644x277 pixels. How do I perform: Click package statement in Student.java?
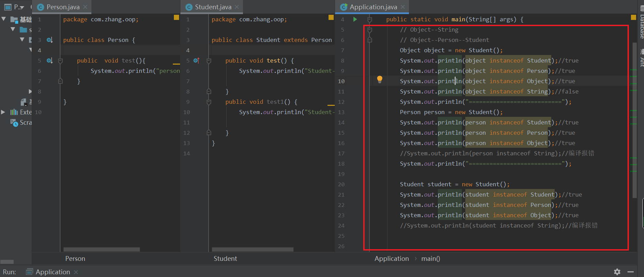[x=249, y=19]
